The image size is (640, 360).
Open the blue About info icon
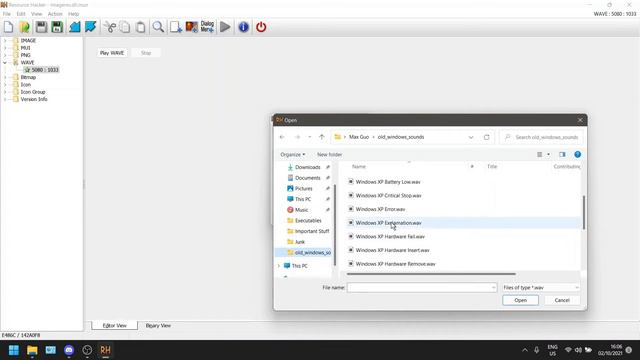244,27
